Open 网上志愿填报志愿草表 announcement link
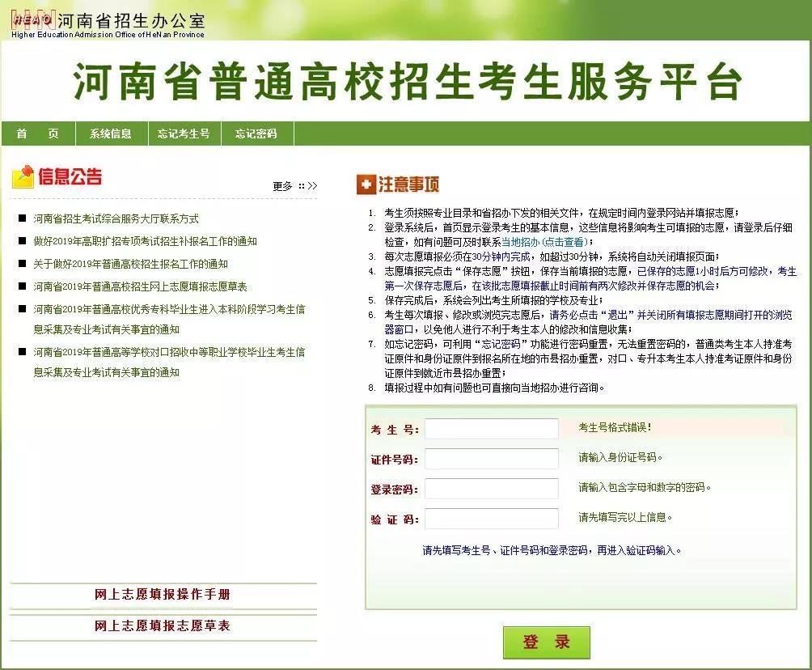812x670 pixels. pyautogui.click(x=140, y=286)
